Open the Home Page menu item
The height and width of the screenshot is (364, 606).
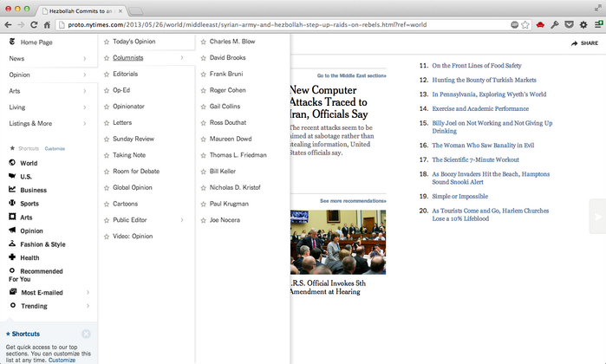[x=36, y=42]
